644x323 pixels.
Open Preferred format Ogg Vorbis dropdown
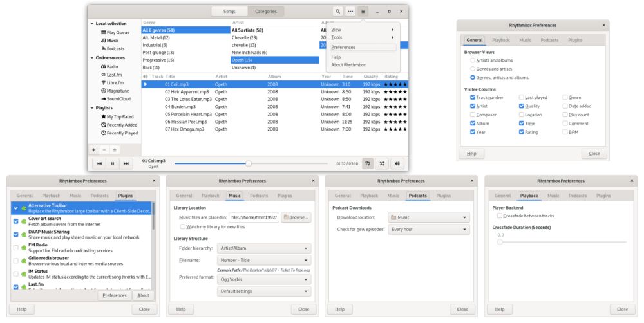263,279
